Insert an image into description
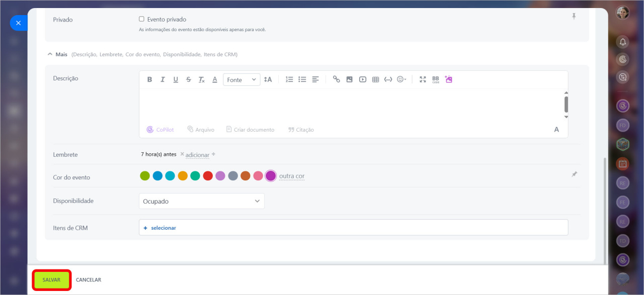The width and height of the screenshot is (644, 295). [x=349, y=79]
